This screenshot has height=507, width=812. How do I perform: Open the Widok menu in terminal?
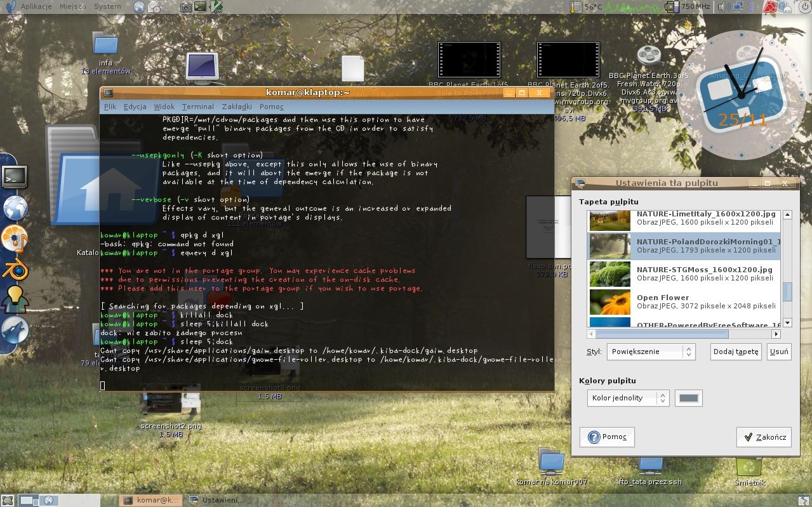click(x=164, y=107)
